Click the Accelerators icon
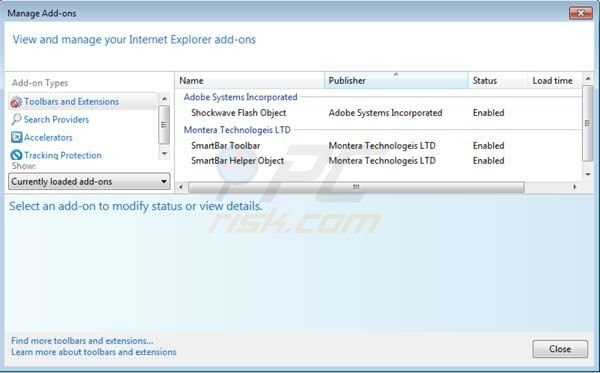 pos(16,137)
